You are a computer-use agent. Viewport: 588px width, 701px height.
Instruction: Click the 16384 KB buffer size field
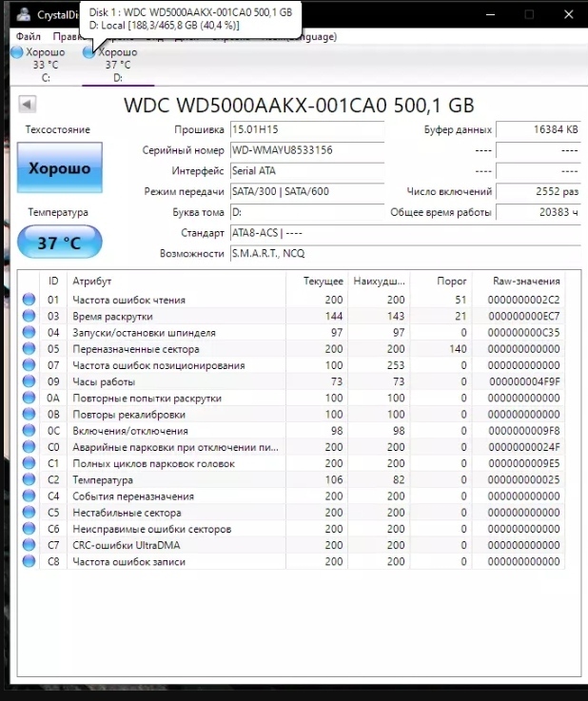tap(539, 129)
